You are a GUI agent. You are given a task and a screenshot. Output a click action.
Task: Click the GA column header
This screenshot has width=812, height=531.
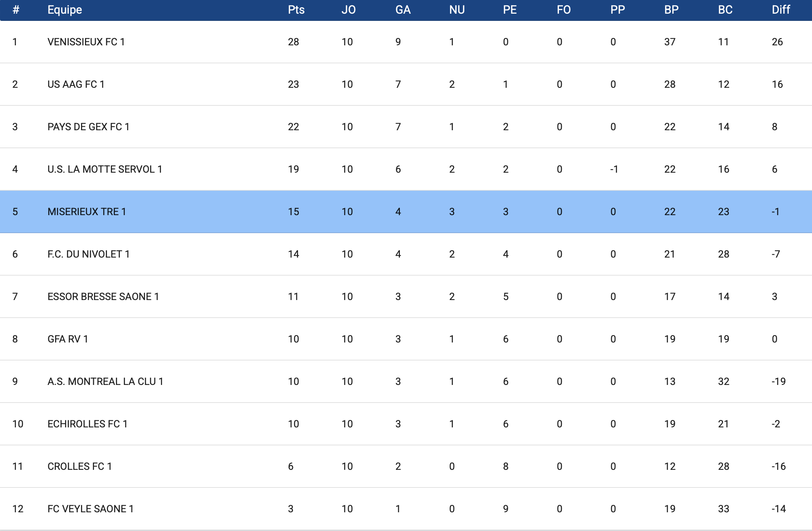coord(403,10)
